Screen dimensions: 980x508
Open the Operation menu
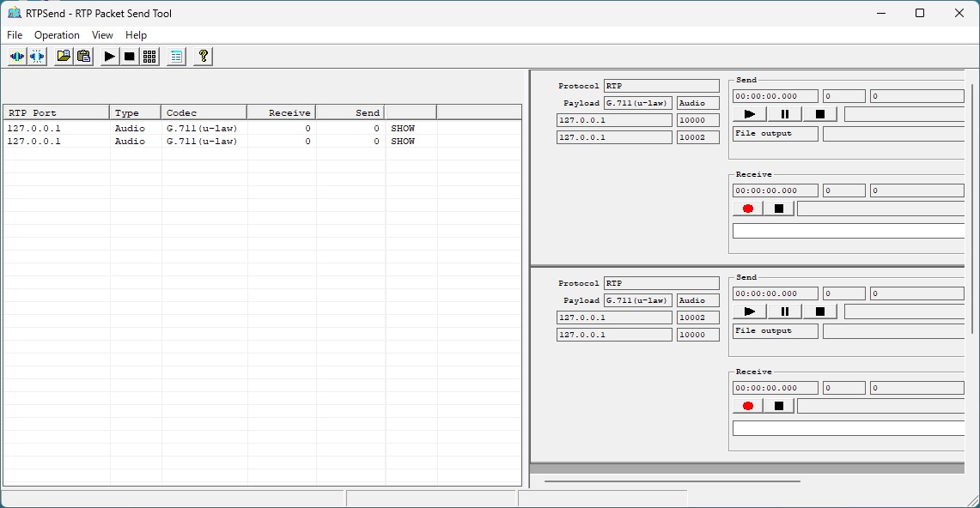coord(57,35)
